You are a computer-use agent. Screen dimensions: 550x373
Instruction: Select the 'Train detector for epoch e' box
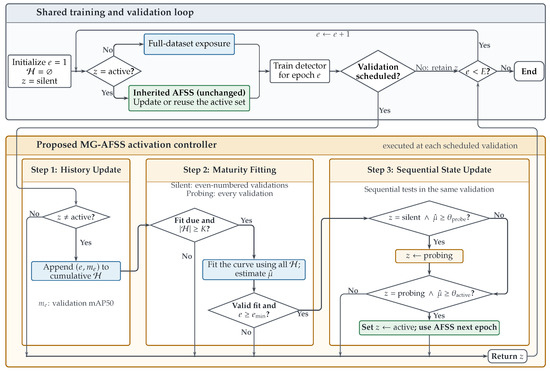tap(300, 71)
